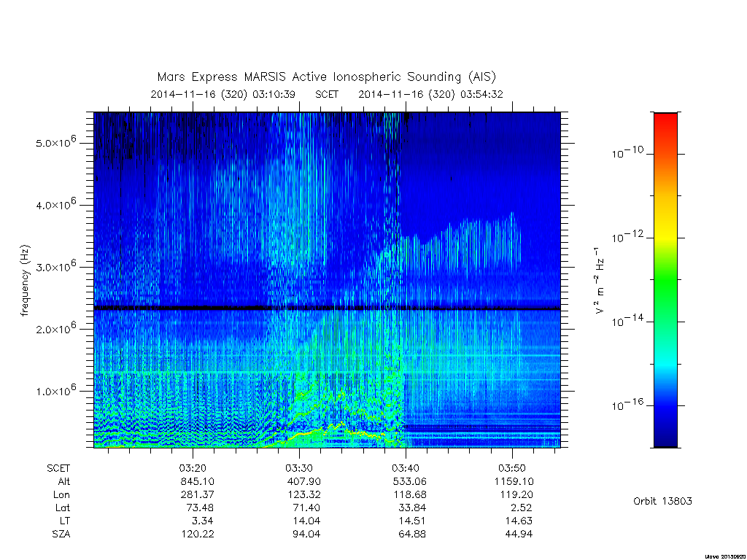This screenshot has width=747, height=560.
Task: Select the 03:50 time axis label
Action: pyautogui.click(x=512, y=468)
